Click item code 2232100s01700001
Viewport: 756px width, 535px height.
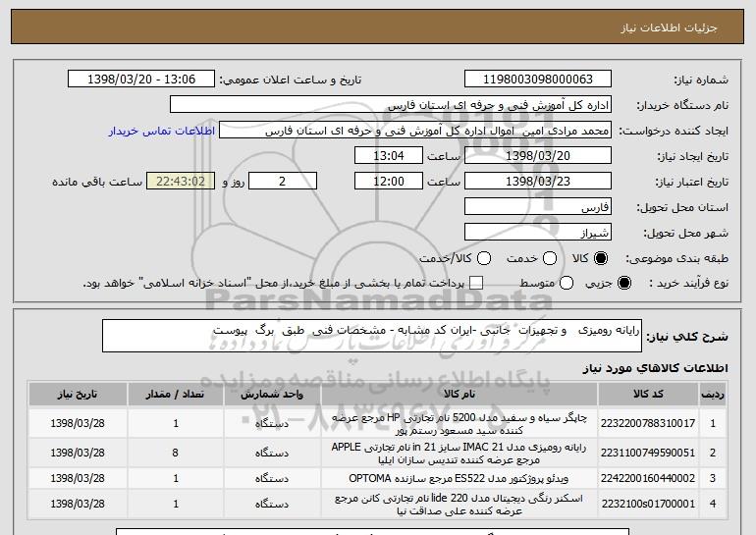648,504
